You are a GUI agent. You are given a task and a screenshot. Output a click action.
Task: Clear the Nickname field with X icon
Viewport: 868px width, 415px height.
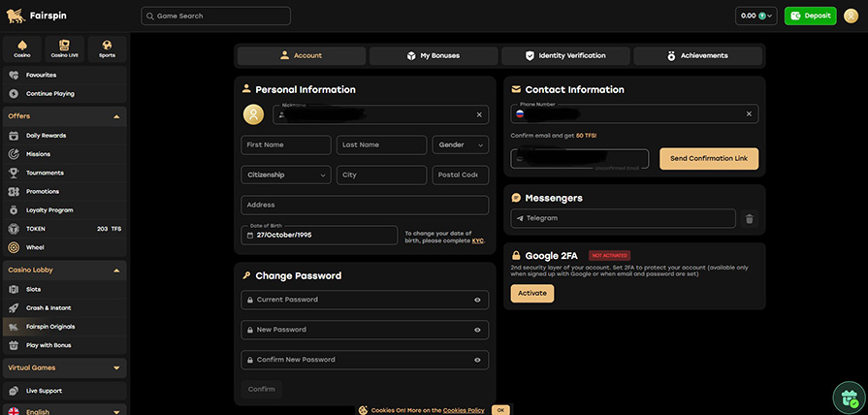click(478, 114)
